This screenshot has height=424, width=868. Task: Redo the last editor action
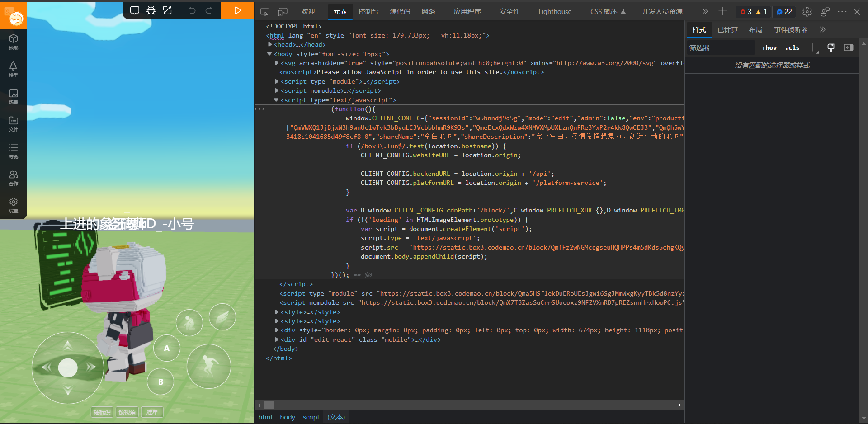[208, 10]
